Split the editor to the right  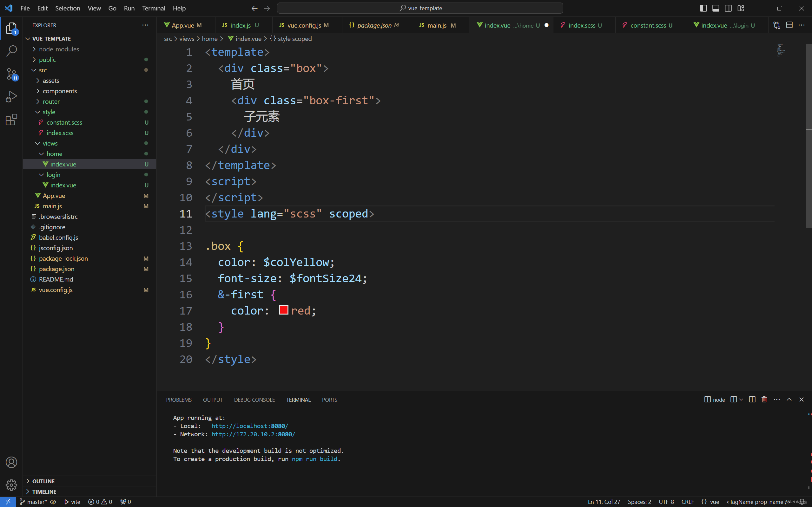pos(789,25)
